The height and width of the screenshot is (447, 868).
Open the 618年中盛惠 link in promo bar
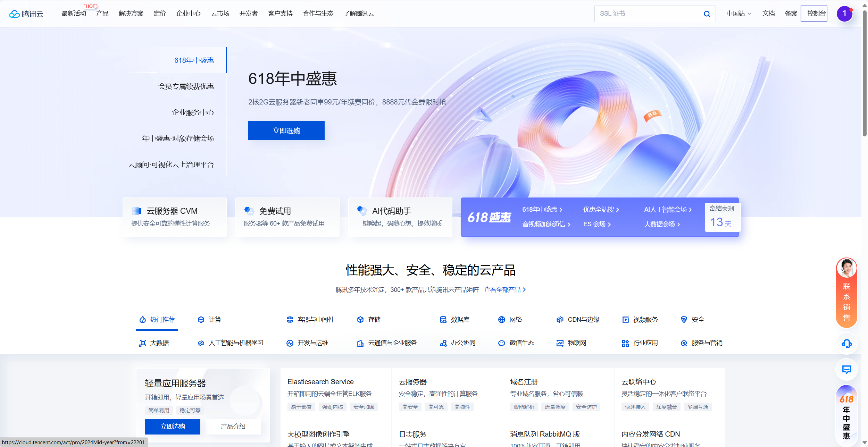point(542,210)
